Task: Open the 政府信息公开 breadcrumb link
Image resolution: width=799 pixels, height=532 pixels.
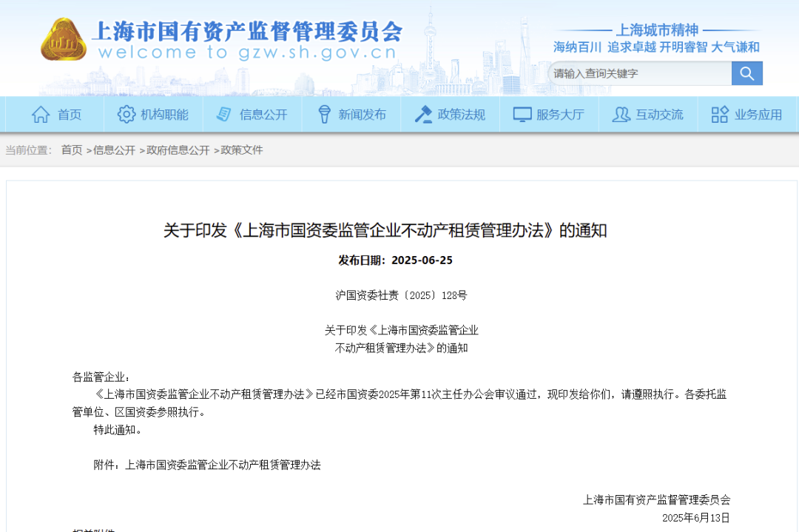Action: [x=178, y=150]
